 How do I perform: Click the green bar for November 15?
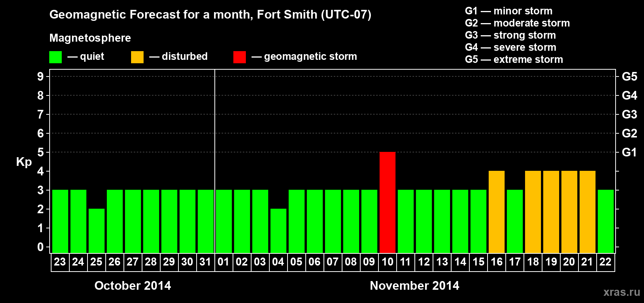point(478,221)
